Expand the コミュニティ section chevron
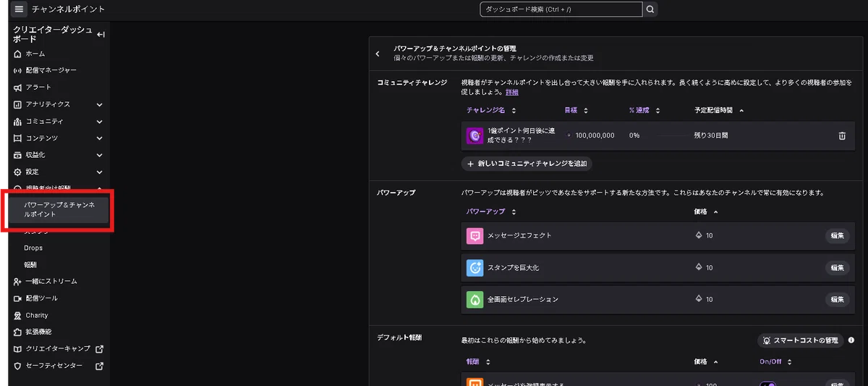The height and width of the screenshot is (386, 868). pos(100,121)
